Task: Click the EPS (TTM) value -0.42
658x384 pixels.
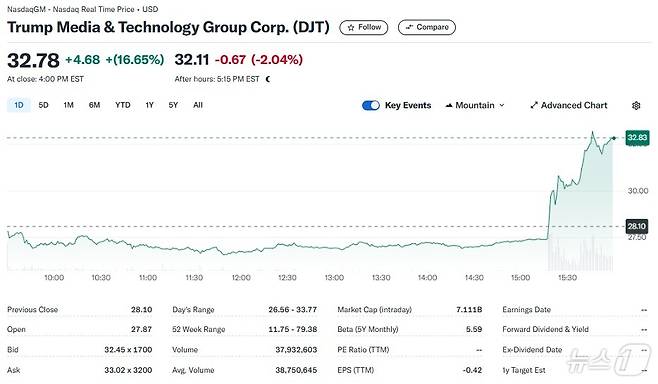Action: coord(473,370)
